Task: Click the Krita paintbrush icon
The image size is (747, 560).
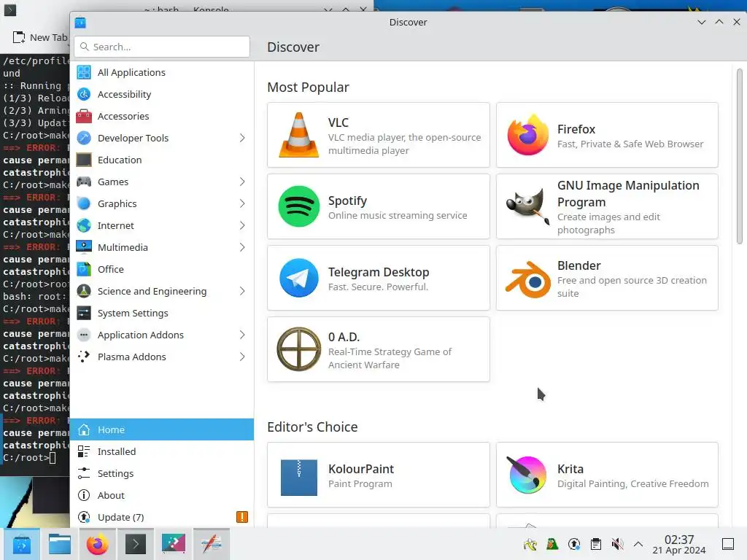Action: click(527, 475)
